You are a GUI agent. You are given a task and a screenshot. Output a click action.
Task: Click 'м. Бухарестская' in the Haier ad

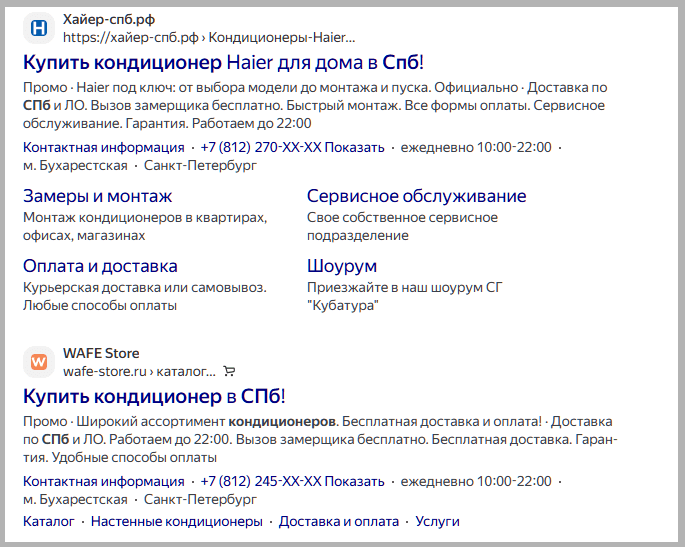(x=75, y=166)
